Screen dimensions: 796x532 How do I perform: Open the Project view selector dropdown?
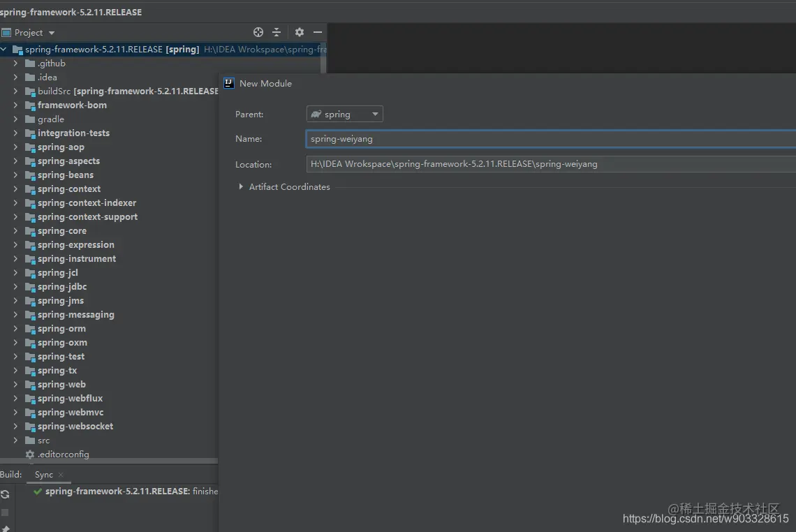click(x=34, y=33)
